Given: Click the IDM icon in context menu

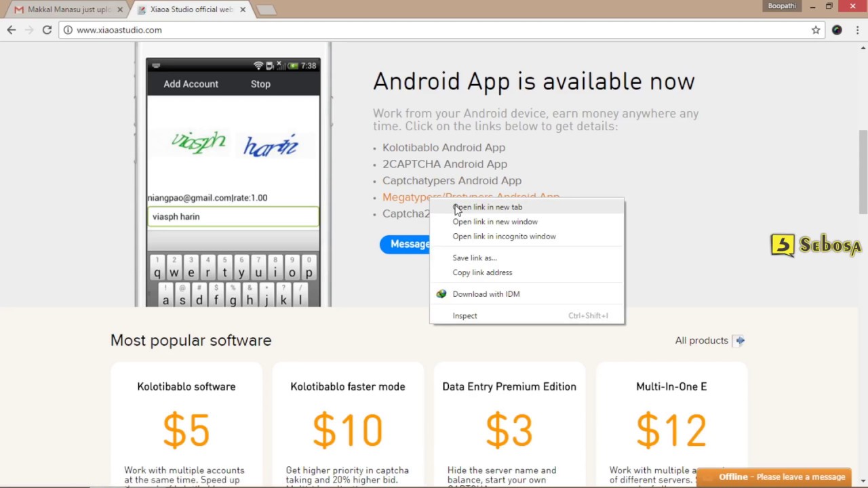Looking at the screenshot, I should click(441, 294).
